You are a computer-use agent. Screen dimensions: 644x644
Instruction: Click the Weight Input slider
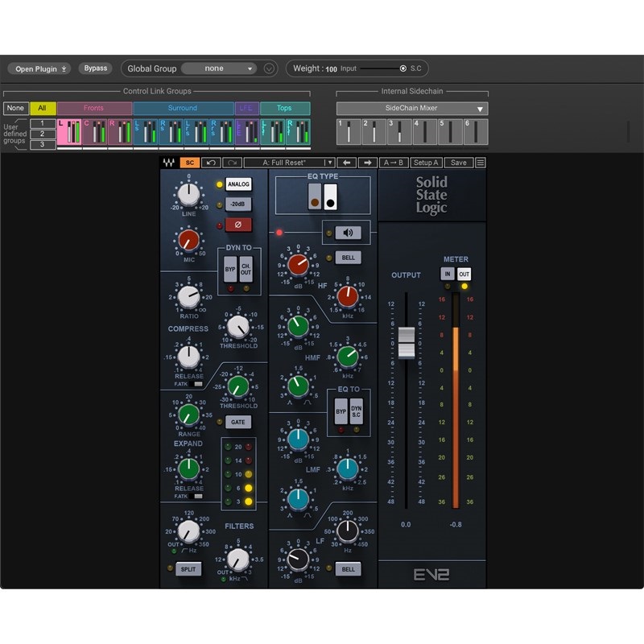[x=382, y=68]
